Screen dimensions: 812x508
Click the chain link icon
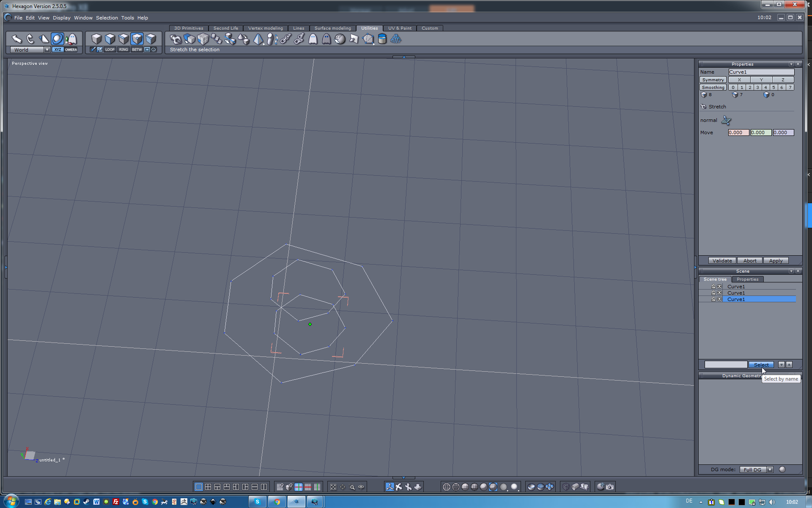click(x=285, y=39)
